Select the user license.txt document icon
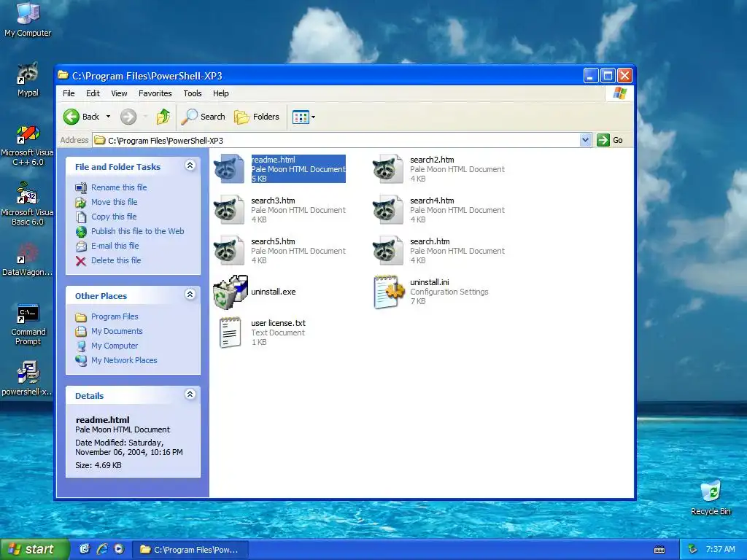Viewport: 747px width, 560px height. (x=230, y=332)
